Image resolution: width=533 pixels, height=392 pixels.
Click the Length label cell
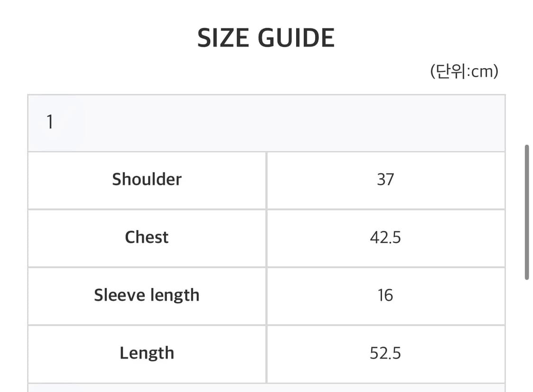(x=147, y=354)
